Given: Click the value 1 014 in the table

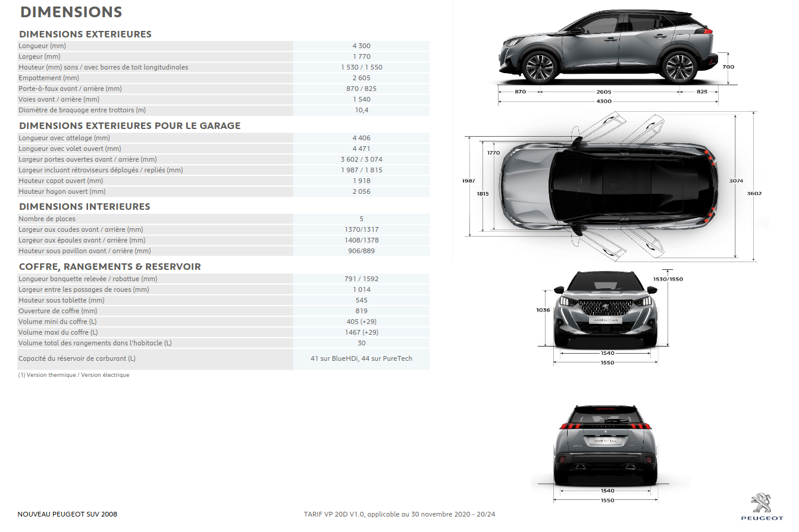Looking at the screenshot, I should (361, 289).
